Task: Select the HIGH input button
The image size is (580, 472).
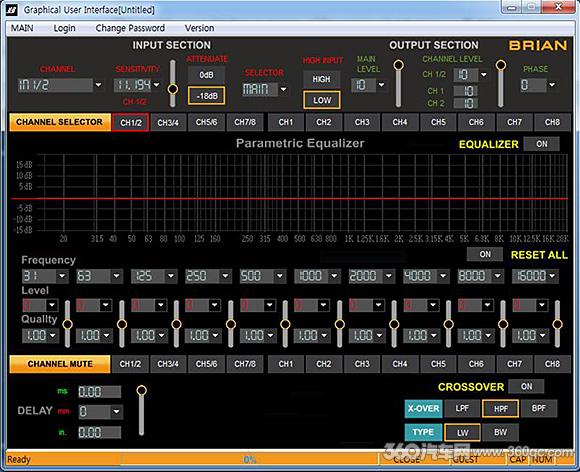Action: (321, 79)
